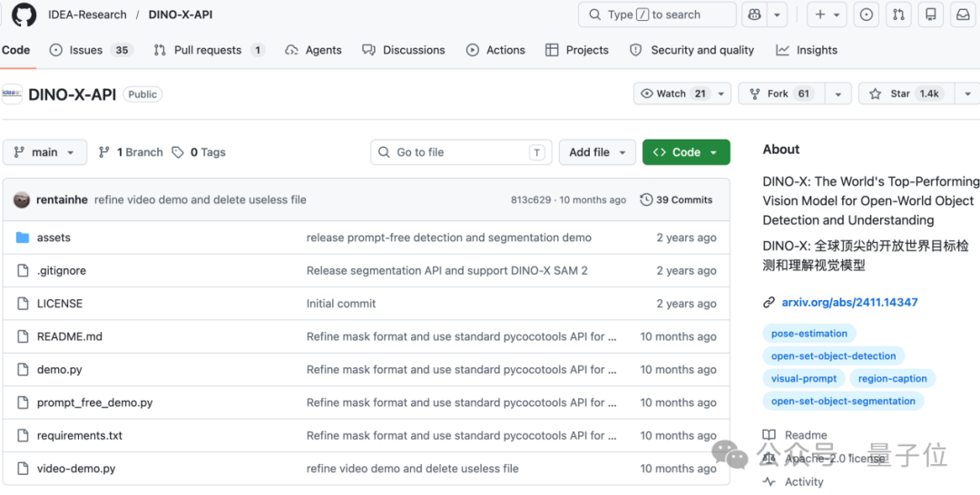Image resolution: width=980 pixels, height=495 pixels.
Task: Open commit hash 813c629
Action: [x=531, y=199]
